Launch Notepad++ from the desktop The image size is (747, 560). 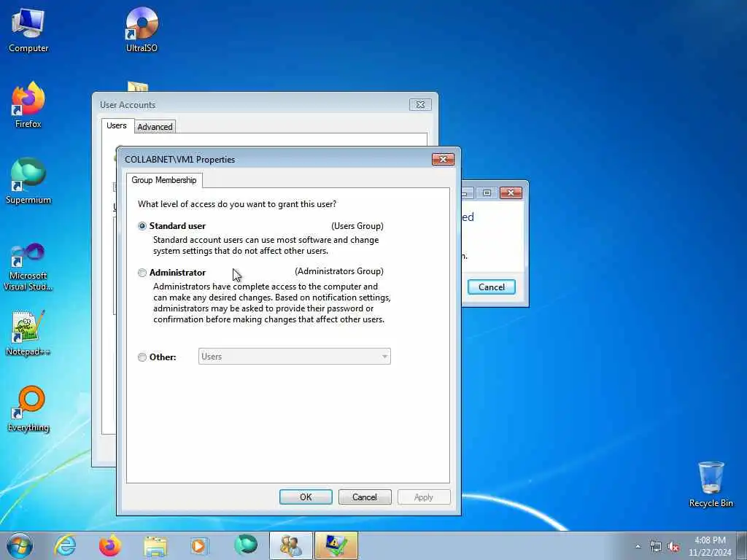(x=28, y=333)
